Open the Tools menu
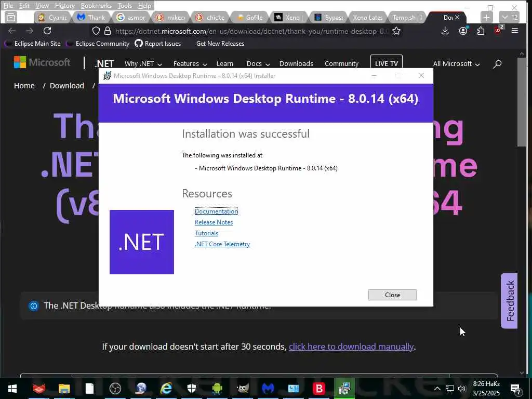532x399 pixels. pos(125,5)
